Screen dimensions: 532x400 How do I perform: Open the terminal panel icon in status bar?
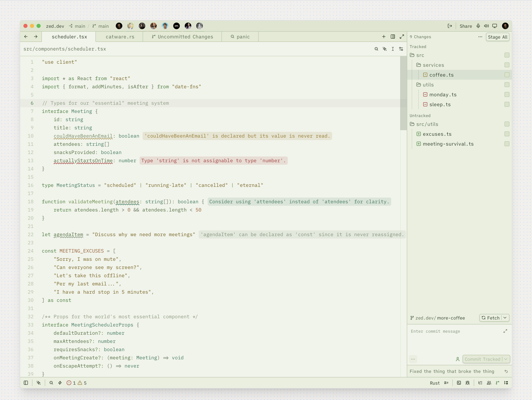click(x=459, y=383)
